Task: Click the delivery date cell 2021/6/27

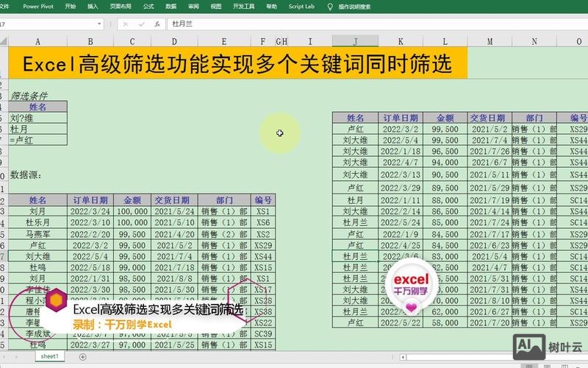Action: pos(490,311)
